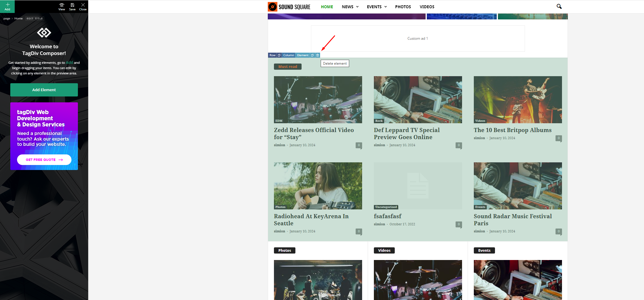Open the Sound Radar Festival vinyl thumbnail
Image resolution: width=644 pixels, height=300 pixels.
click(518, 186)
